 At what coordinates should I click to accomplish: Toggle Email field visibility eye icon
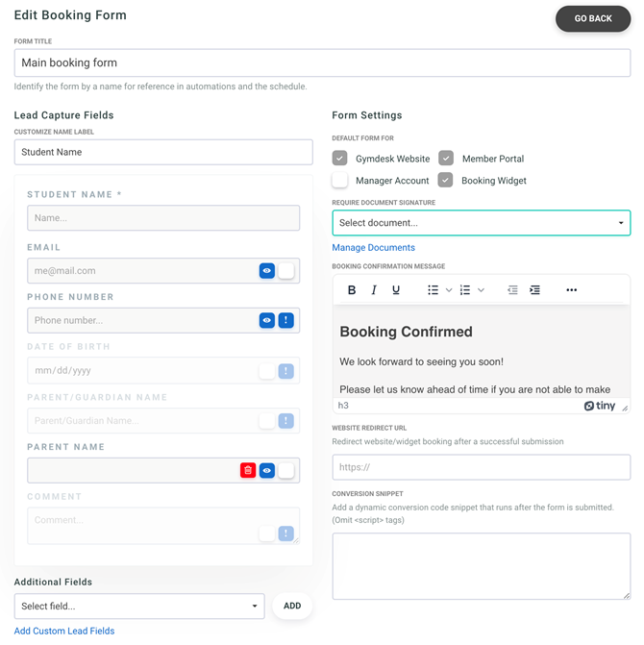(x=267, y=271)
